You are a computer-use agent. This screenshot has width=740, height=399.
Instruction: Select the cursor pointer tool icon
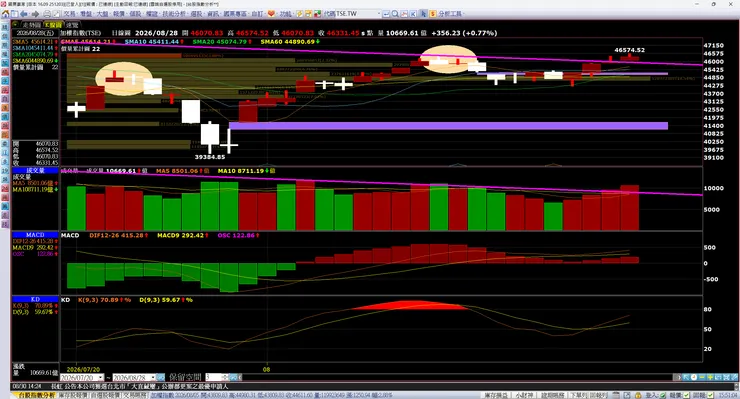(x=423, y=14)
